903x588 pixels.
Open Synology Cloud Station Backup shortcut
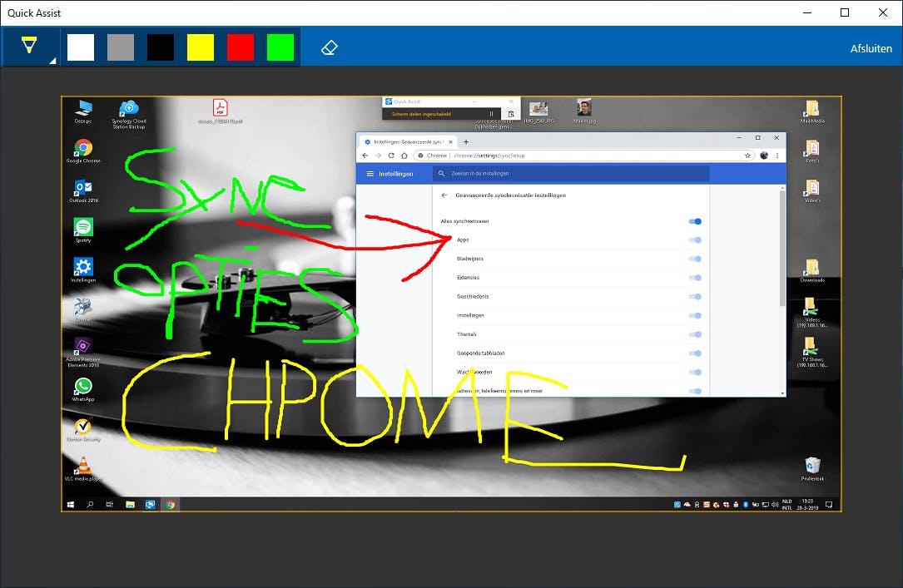point(129,114)
